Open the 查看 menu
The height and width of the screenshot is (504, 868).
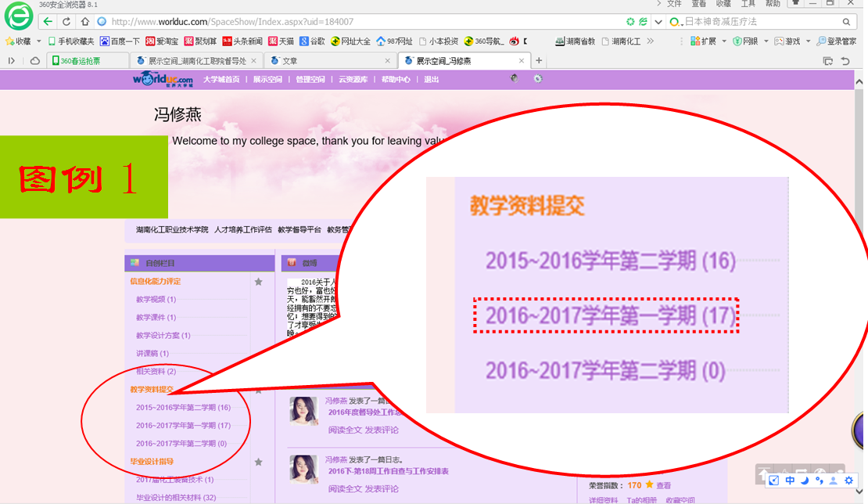pyautogui.click(x=698, y=4)
